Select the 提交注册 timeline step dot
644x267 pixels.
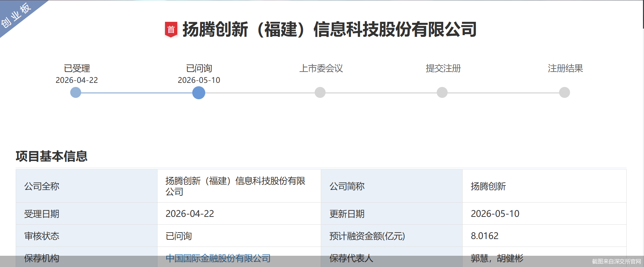442,92
